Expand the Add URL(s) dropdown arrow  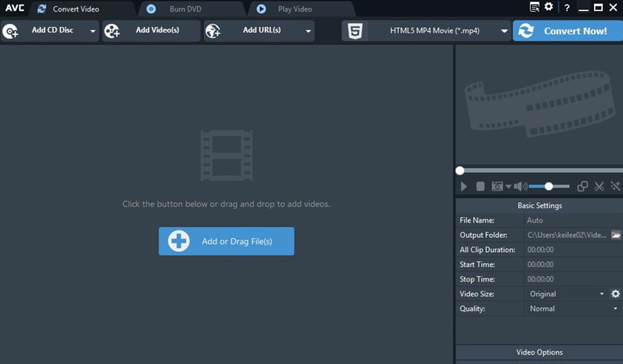pyautogui.click(x=308, y=31)
